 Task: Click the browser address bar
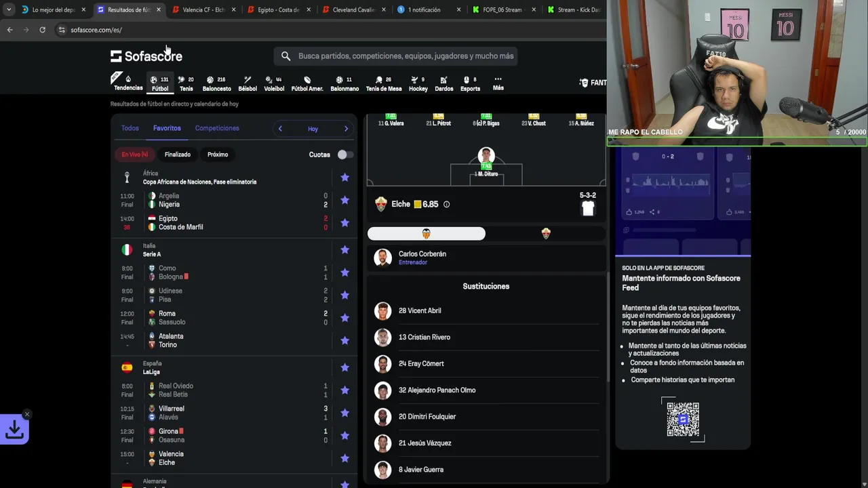pos(325,30)
